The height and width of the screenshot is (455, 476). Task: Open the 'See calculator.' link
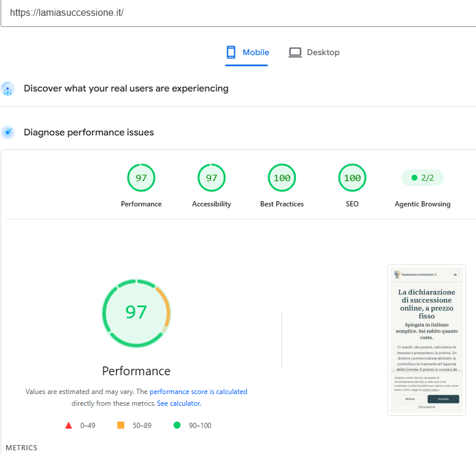(179, 403)
